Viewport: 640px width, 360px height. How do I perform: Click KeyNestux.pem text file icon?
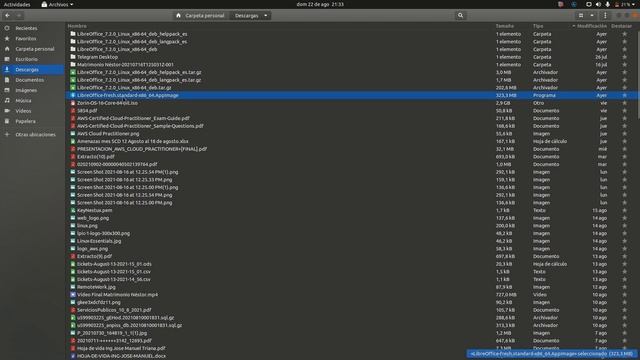click(x=73, y=210)
